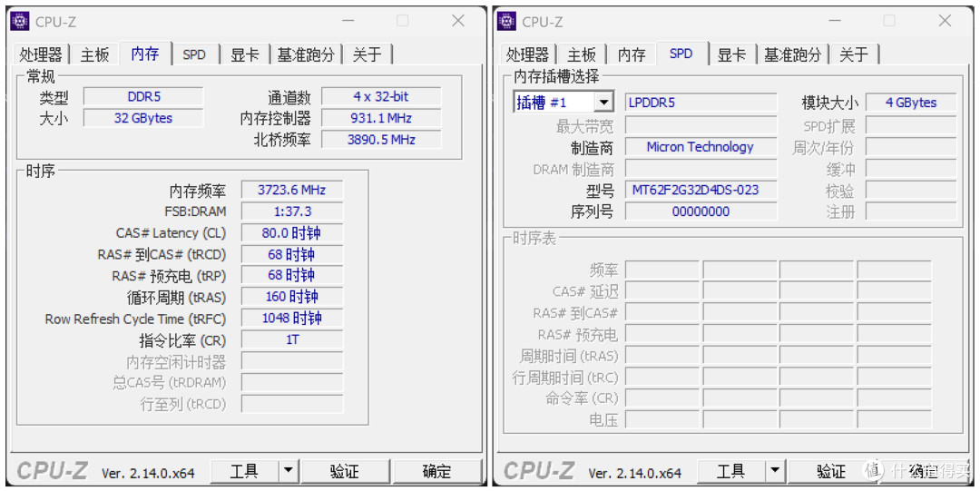Click the 1T command rate value
The image size is (980, 491).
point(292,339)
